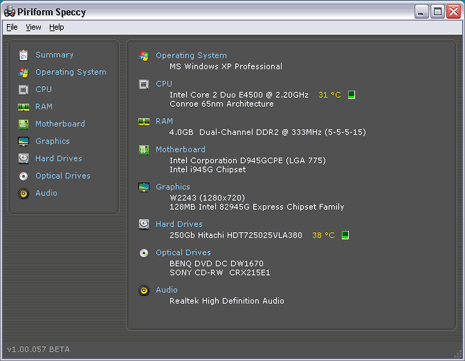Open Audio section from sidebar label
Viewport: 465px width, 361px height.
tap(46, 193)
